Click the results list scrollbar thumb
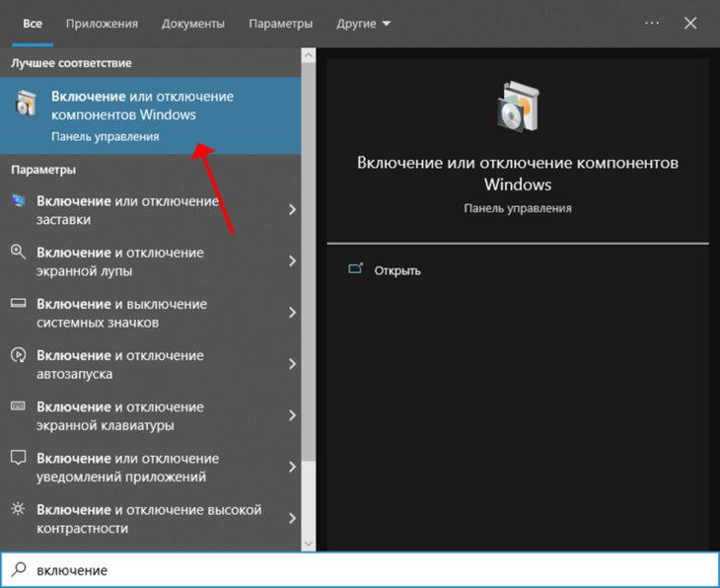Image resolution: width=720 pixels, height=588 pixels. [309, 261]
